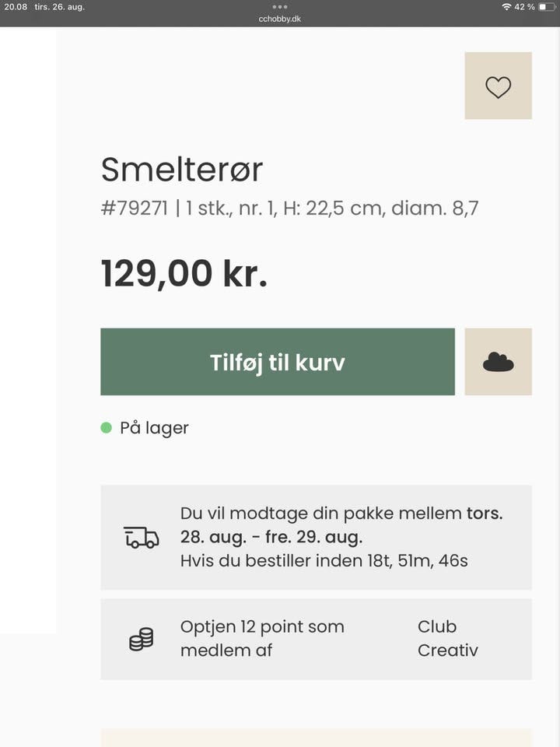Click the Optjen 12 point text
This screenshot has height=747, width=560.
[262, 627]
